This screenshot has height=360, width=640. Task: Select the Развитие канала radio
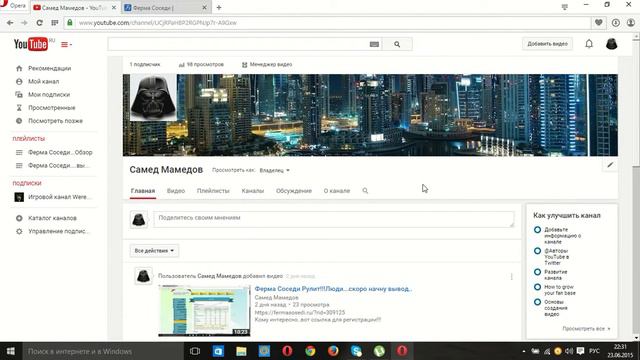pyautogui.click(x=538, y=272)
